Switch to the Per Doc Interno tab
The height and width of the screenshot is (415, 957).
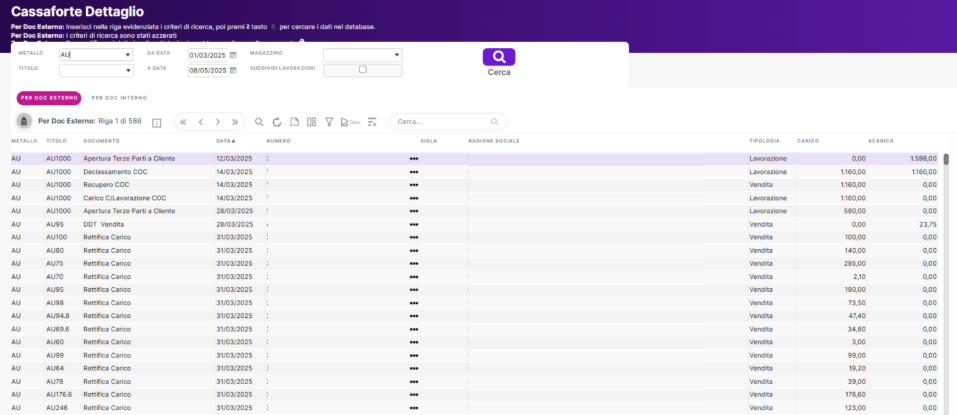click(x=119, y=98)
